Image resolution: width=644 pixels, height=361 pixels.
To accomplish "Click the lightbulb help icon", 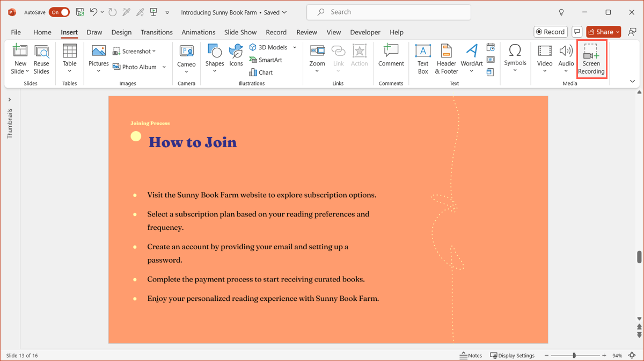I will coord(561,12).
